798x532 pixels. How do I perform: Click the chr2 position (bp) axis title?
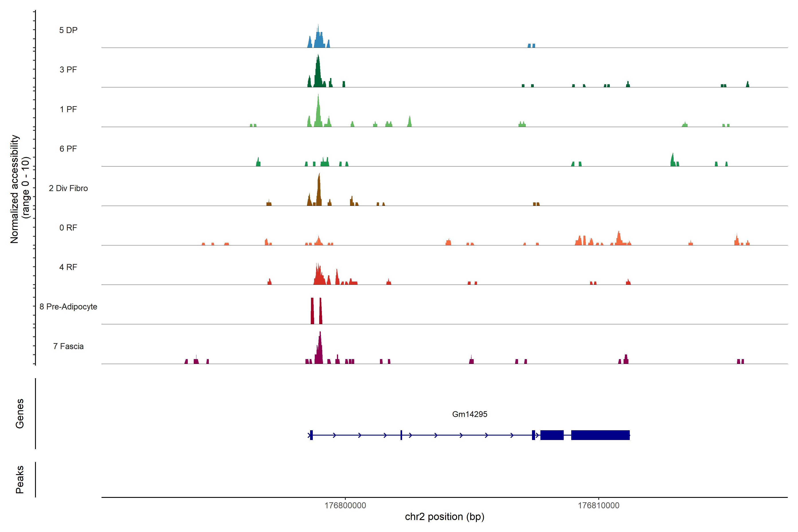tap(444, 516)
